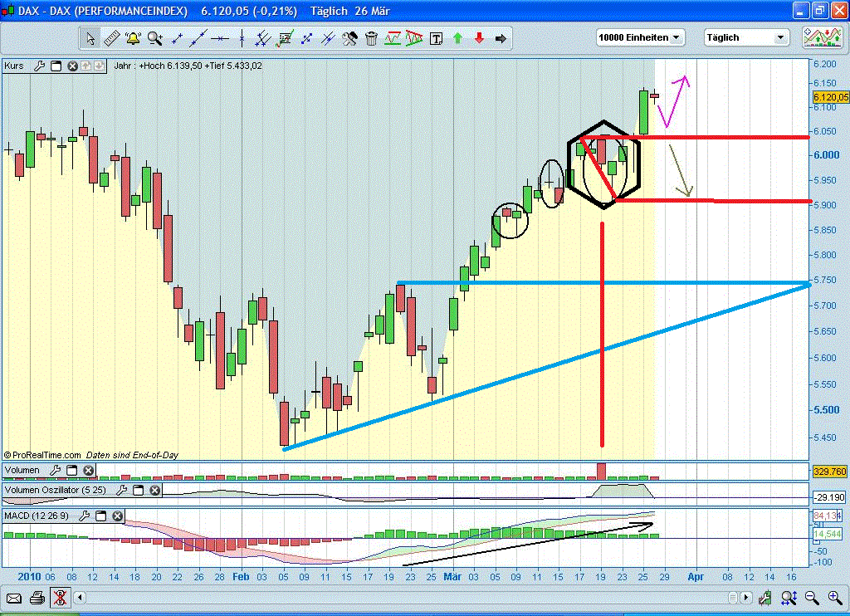Click the Volumen panel label
Viewport: 850px width, 616px height.
[22, 470]
